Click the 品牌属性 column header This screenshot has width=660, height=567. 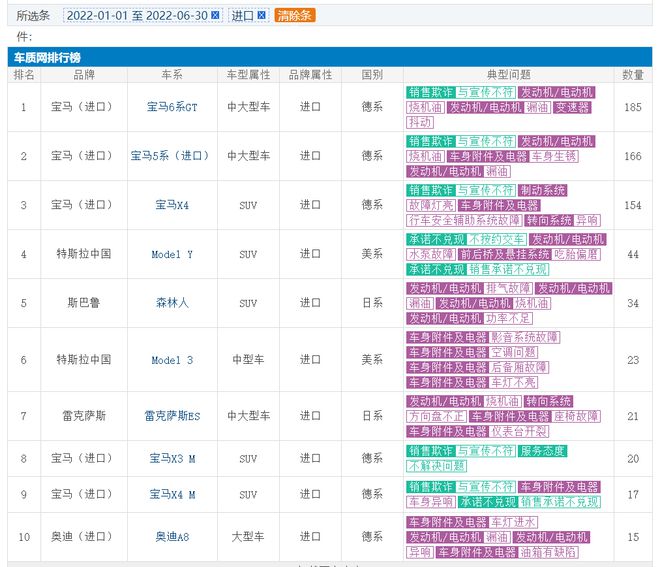(x=310, y=75)
